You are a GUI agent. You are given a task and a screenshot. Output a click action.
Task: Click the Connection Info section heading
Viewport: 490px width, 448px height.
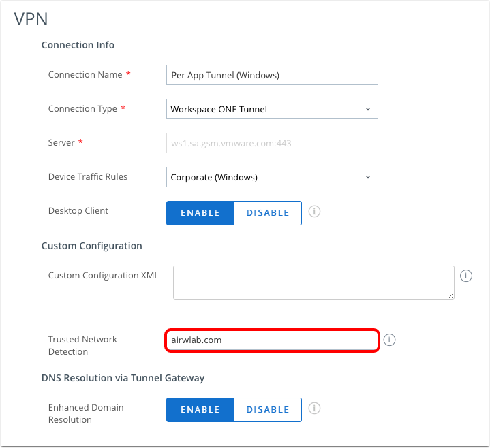pyautogui.click(x=78, y=45)
